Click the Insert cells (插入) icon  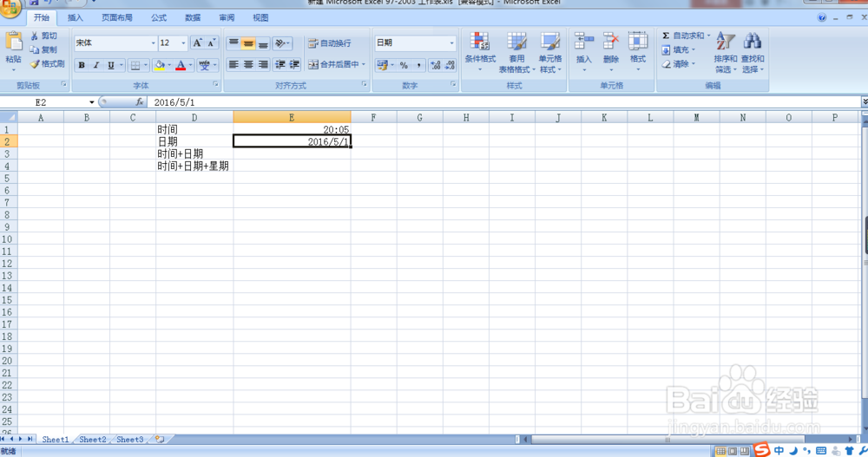pyautogui.click(x=583, y=41)
